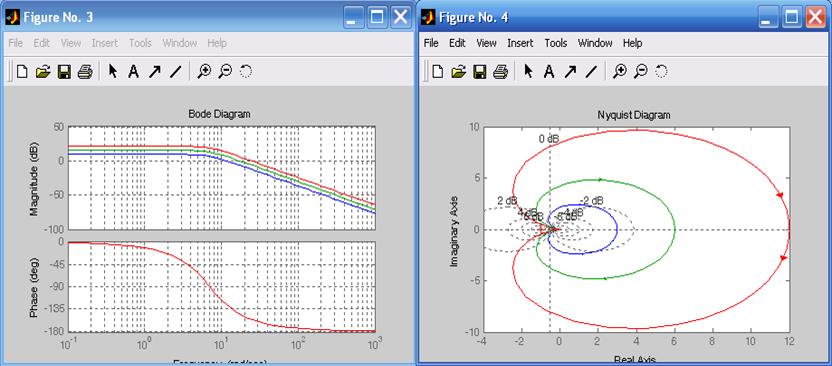
Task: Expand Insert menu in Figure No. 4
Action: (520, 43)
